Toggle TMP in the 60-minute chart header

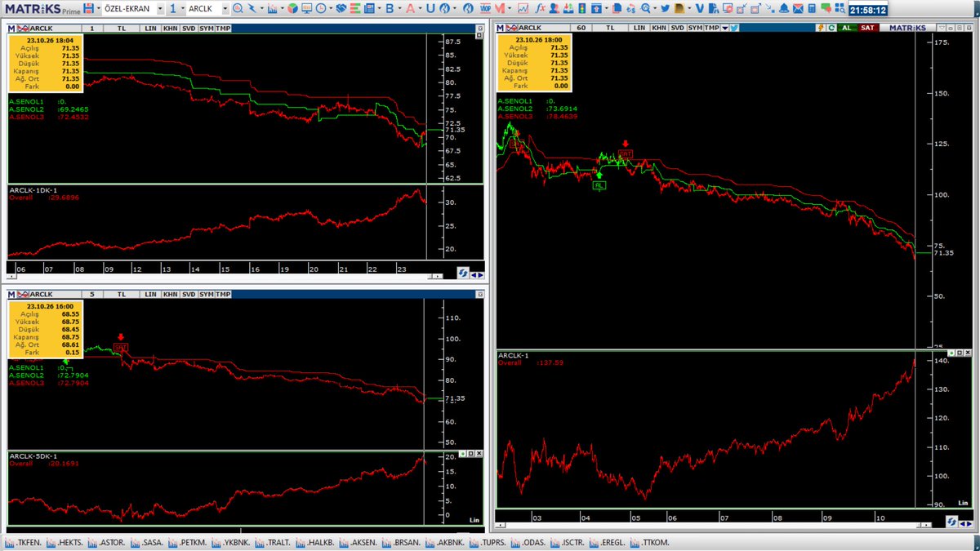coord(713,27)
